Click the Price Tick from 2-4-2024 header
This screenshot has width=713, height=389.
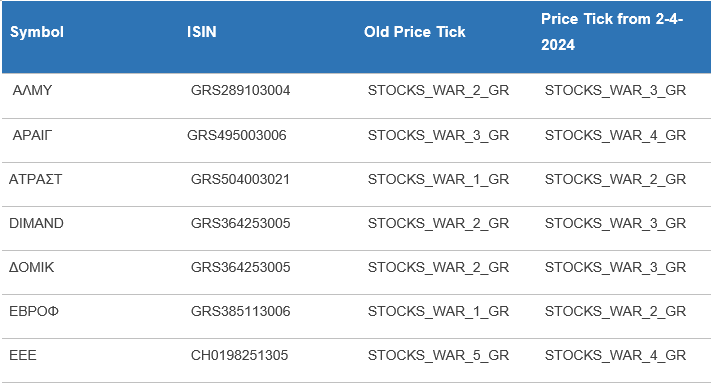tap(612, 32)
